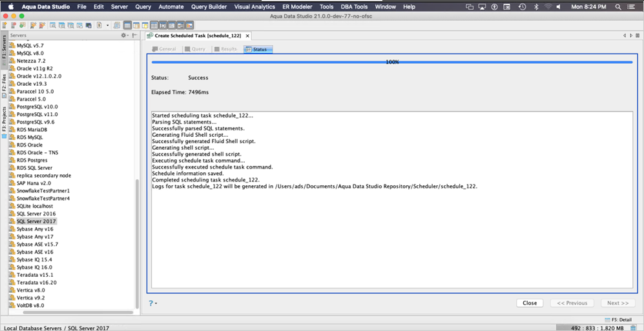Click the scroll tabs right arrow

[631, 35]
